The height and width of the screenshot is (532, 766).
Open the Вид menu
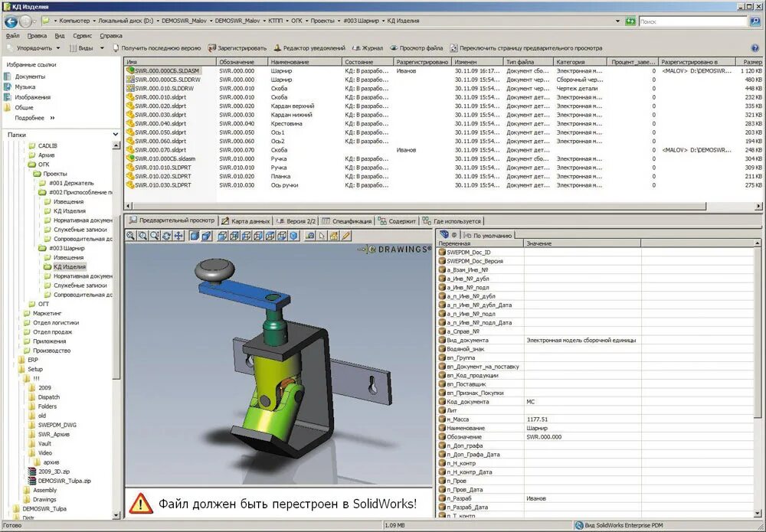(x=60, y=36)
